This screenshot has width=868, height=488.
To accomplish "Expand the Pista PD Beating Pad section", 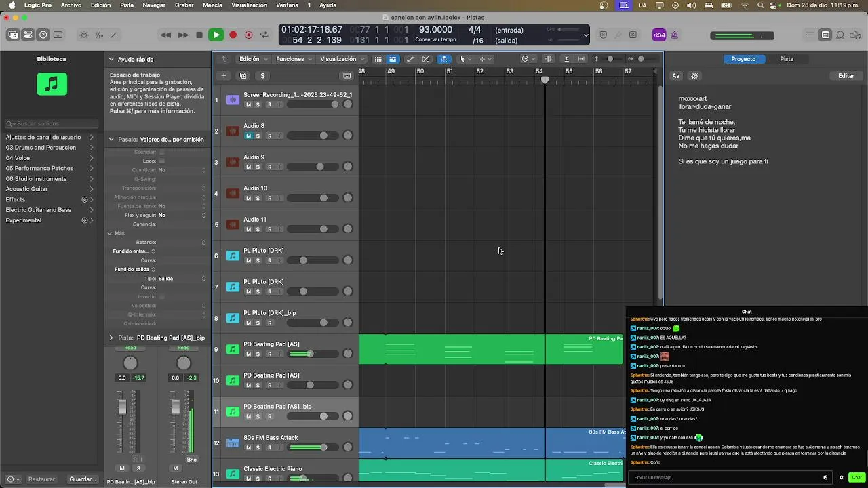I will pyautogui.click(x=111, y=338).
